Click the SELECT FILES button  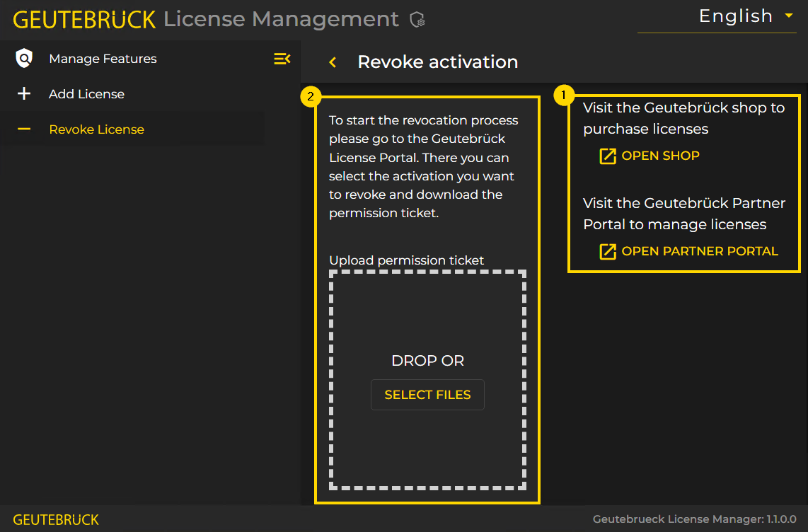[427, 395]
